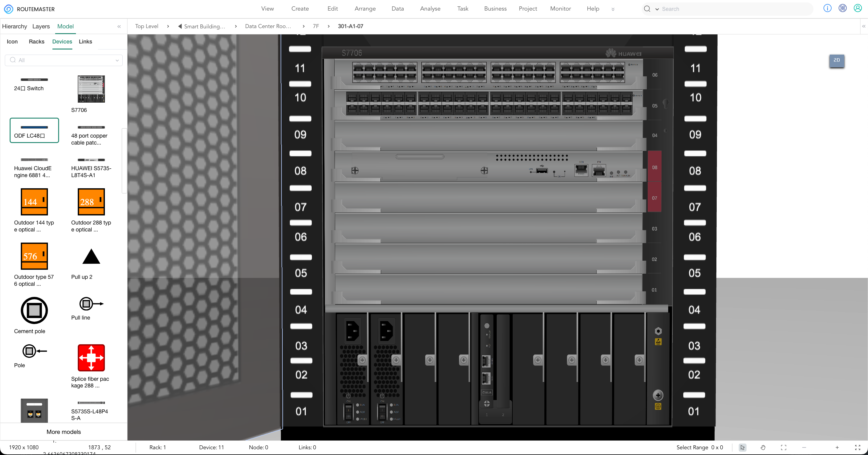Open the user account icon
The width and height of the screenshot is (868, 455).
click(857, 8)
